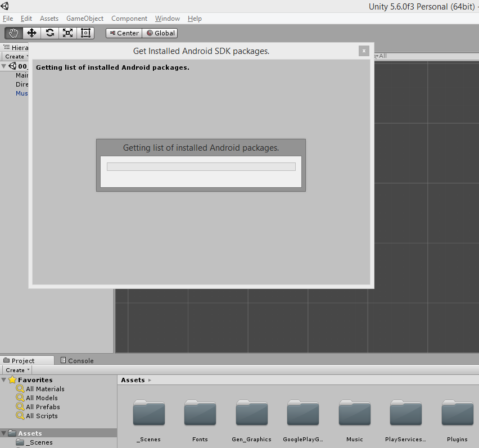Open the Edit menu
Image resolution: width=479 pixels, height=448 pixels.
(26, 19)
